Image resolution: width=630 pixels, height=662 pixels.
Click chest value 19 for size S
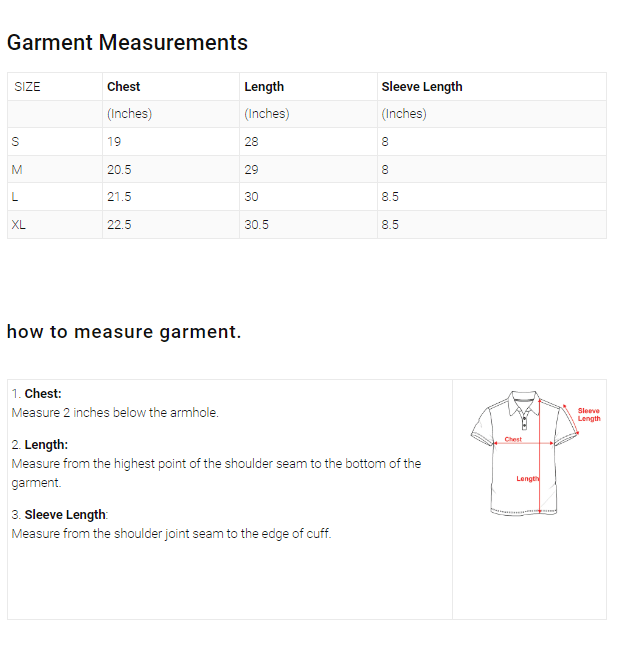(x=114, y=142)
